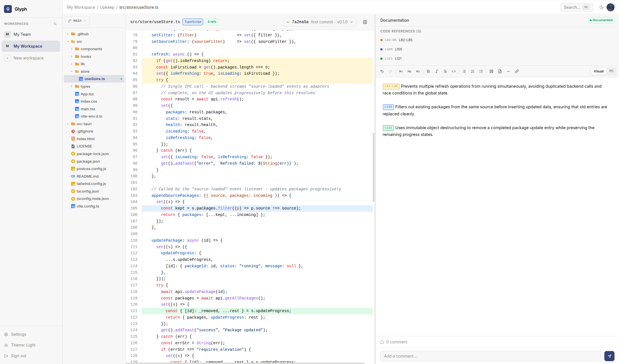Insert a bullet list
The image size is (619, 364).
464,71
